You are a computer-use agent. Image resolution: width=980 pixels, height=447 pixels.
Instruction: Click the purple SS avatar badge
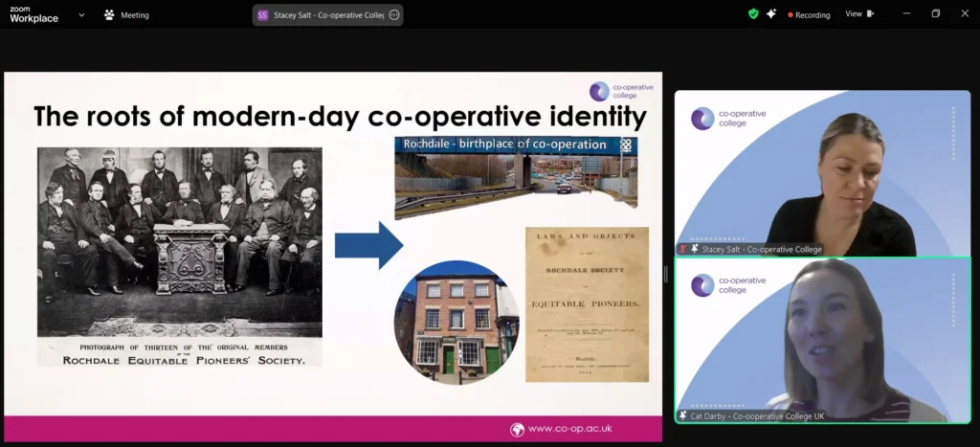[x=263, y=15]
